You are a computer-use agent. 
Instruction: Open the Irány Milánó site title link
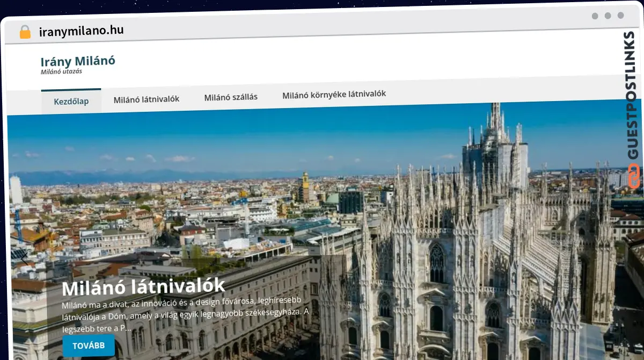78,61
